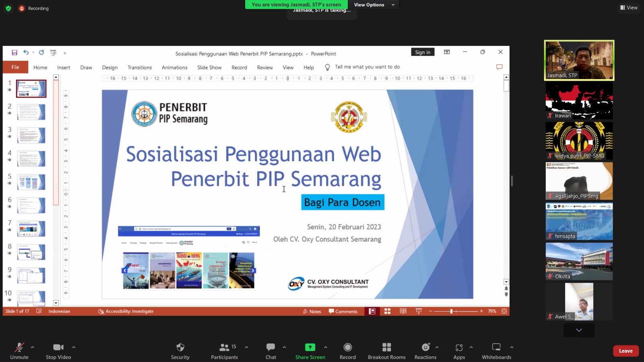This screenshot has width=644, height=362.
Task: Adjust the zoom slider handle
Action: click(452, 311)
